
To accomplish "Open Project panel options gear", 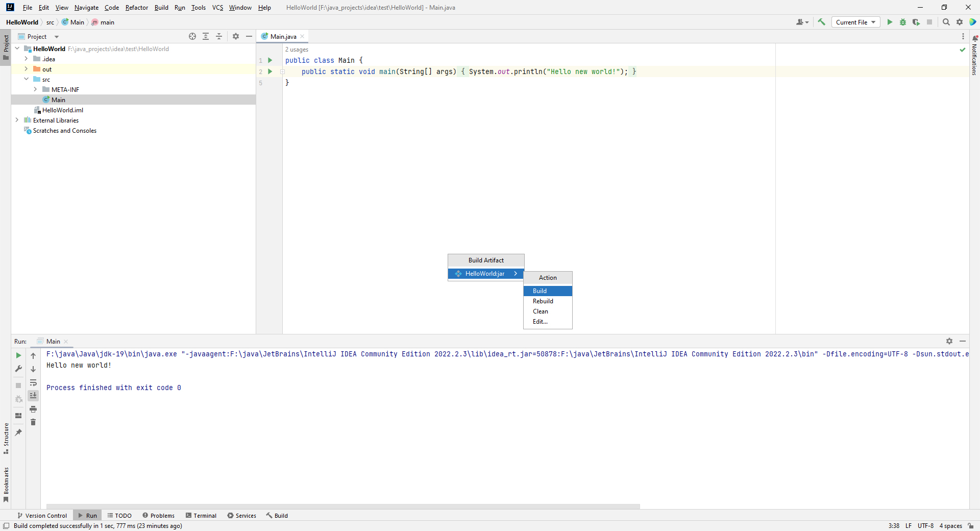I will (x=236, y=36).
